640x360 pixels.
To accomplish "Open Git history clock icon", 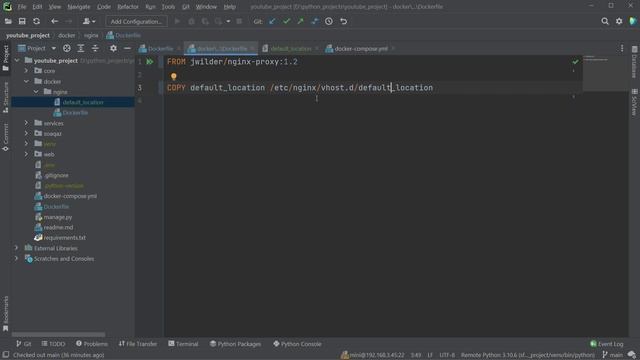I will pyautogui.click(x=329, y=21).
